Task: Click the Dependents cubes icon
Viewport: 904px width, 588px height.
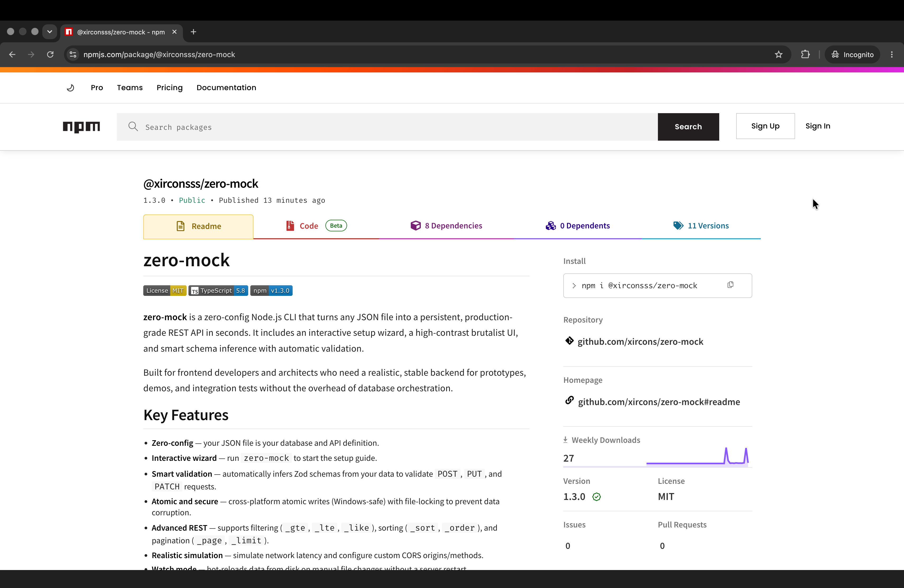Action: [x=551, y=226]
